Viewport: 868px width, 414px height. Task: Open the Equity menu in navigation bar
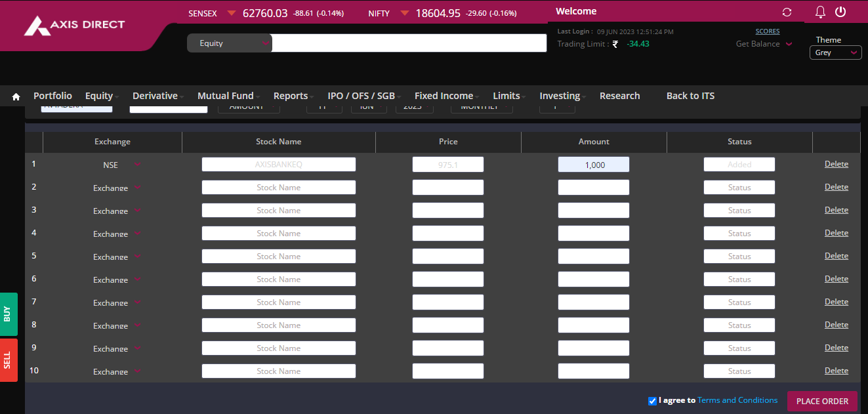pos(101,96)
